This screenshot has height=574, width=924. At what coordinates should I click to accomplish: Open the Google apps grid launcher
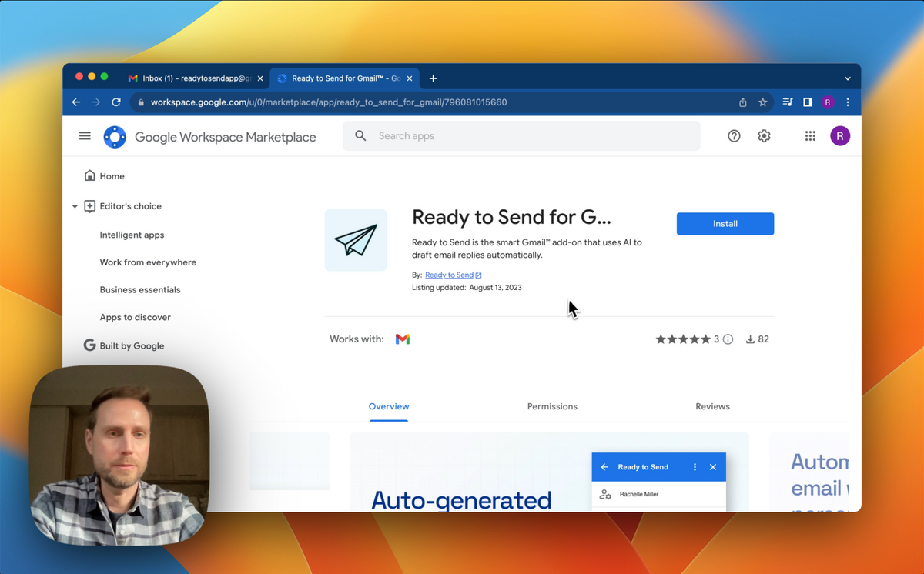point(810,136)
